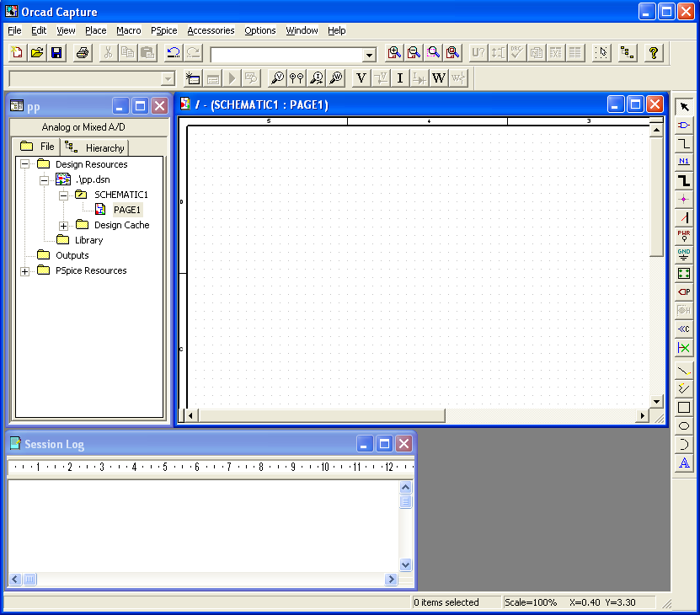The image size is (700, 615).
Task: Select the Place Junction tool
Action: 684,199
